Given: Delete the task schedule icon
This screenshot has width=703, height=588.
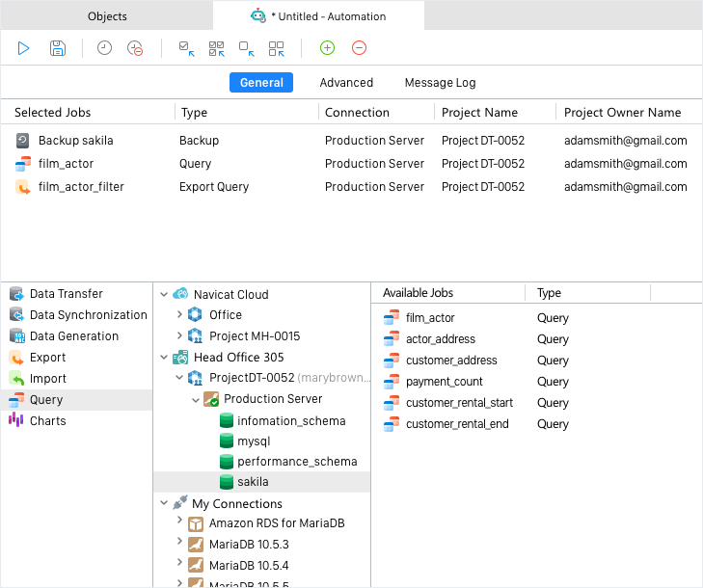Looking at the screenshot, I should point(135,48).
